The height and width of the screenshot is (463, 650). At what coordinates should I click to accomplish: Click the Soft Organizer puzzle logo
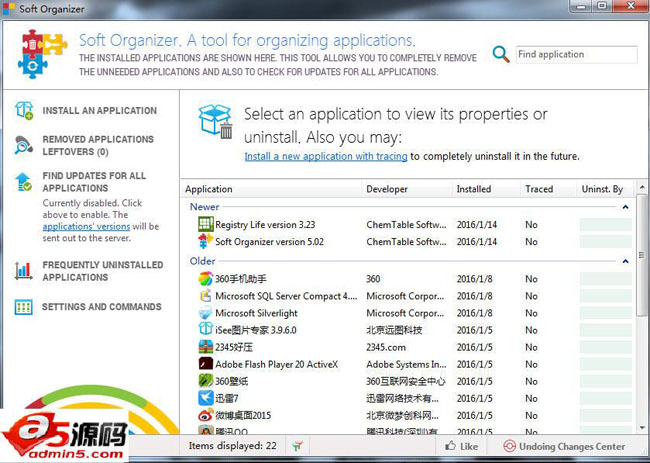(x=42, y=54)
